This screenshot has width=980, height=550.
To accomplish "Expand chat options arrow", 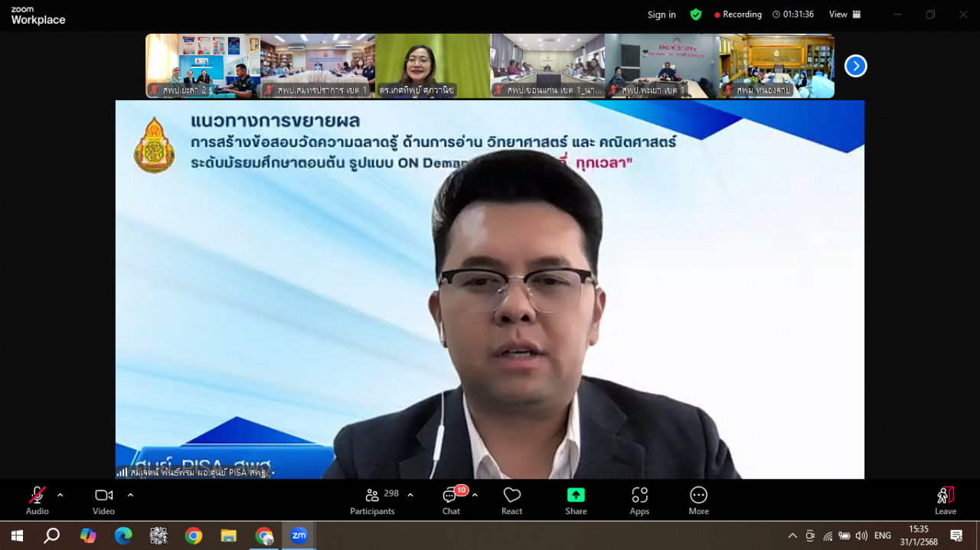I will tap(475, 495).
